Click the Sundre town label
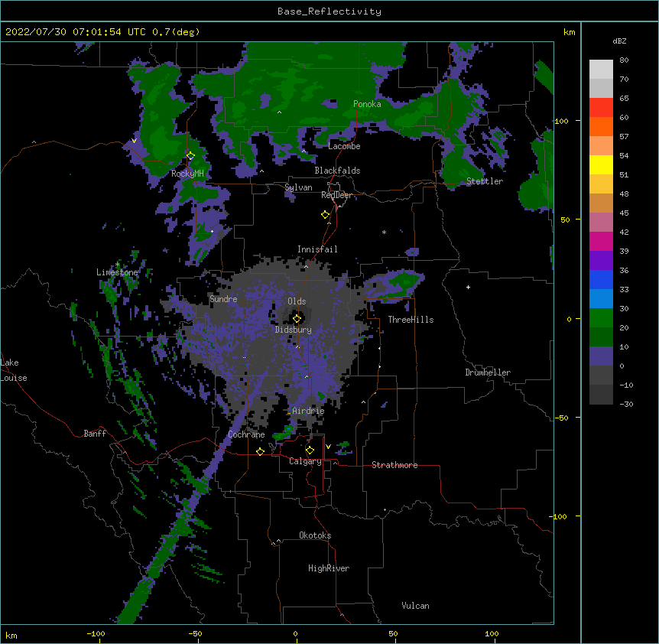This screenshot has width=659, height=644. point(223,299)
